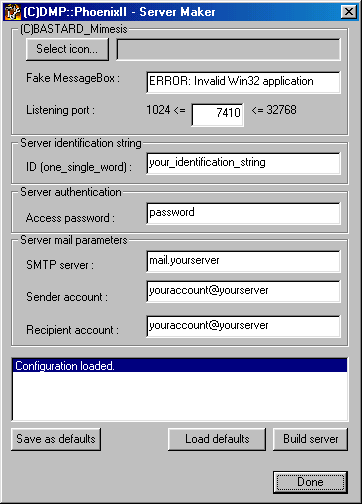Screen dimensions: 362x504
Task: Click the window title bar text
Action: (x=119, y=12)
